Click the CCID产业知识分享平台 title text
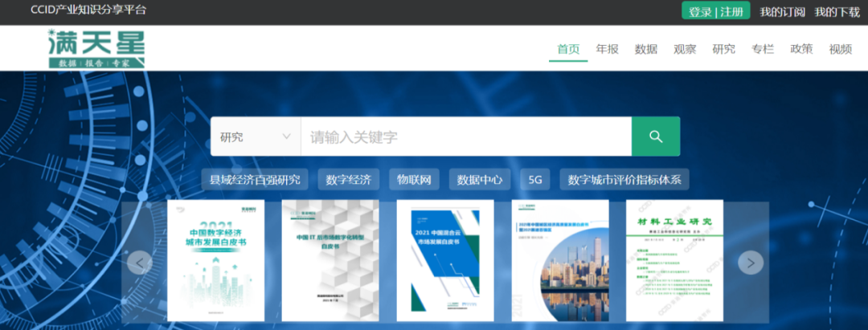The image size is (868, 330). point(88,10)
